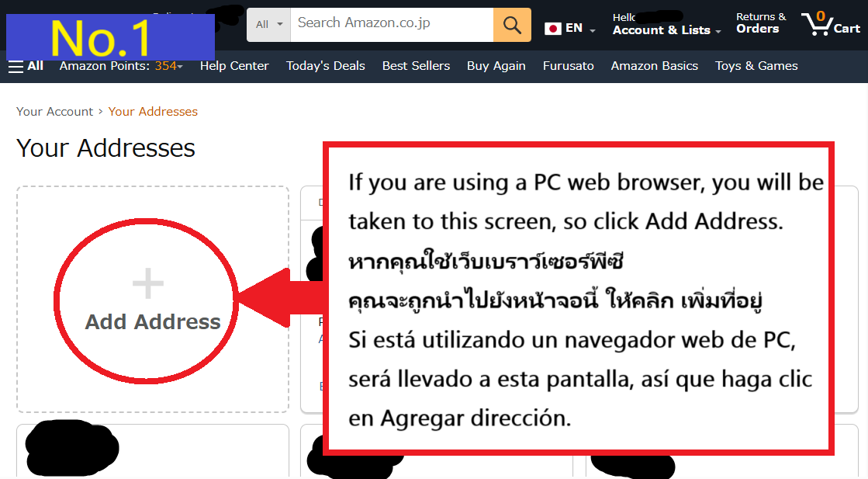
Task: Open the All category dropdown
Action: click(268, 24)
